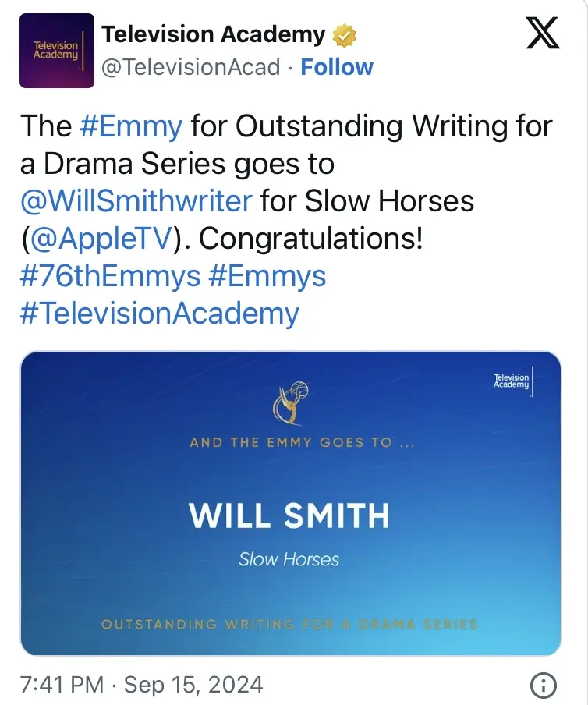
Task: Click the "And the Emmy goes to" heading
Action: tap(290, 442)
